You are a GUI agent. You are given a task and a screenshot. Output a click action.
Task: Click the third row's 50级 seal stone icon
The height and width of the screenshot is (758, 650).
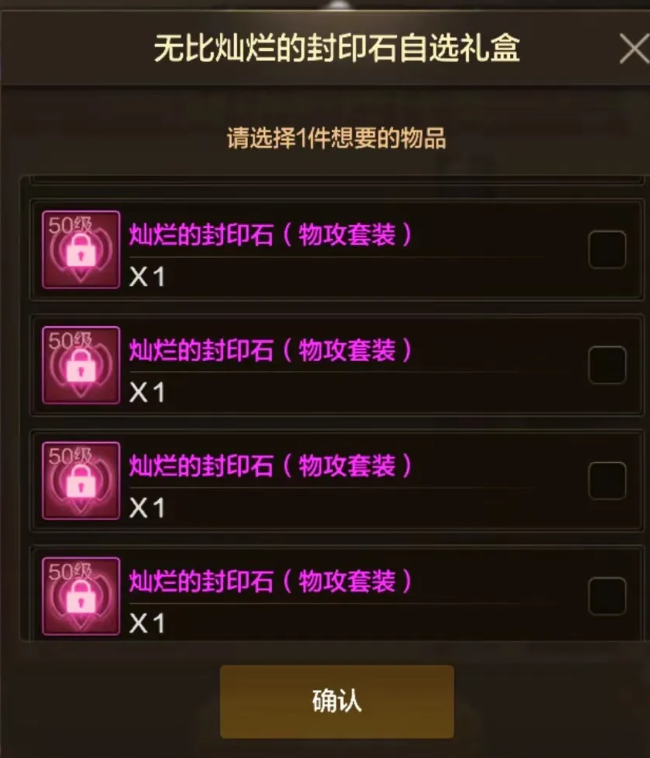[81, 481]
